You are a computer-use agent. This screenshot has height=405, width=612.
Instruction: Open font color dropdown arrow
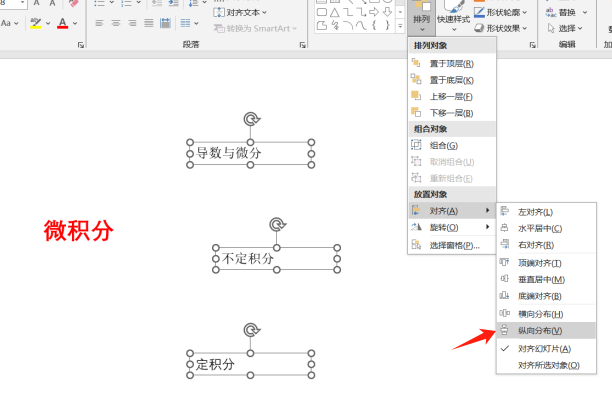75,23
